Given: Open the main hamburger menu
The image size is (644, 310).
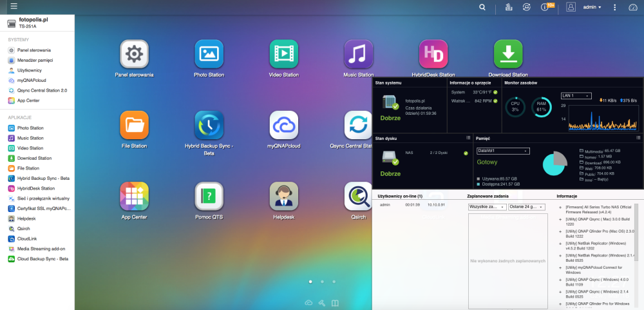Looking at the screenshot, I should 14,6.
